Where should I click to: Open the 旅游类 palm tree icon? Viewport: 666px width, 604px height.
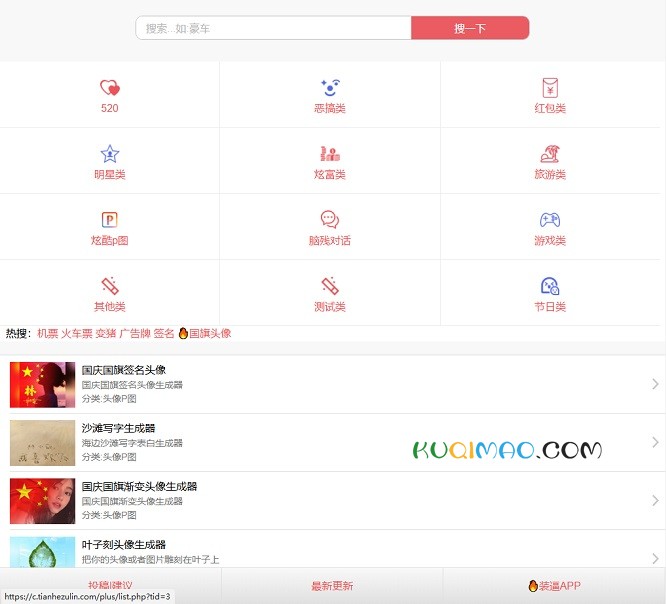[550, 154]
